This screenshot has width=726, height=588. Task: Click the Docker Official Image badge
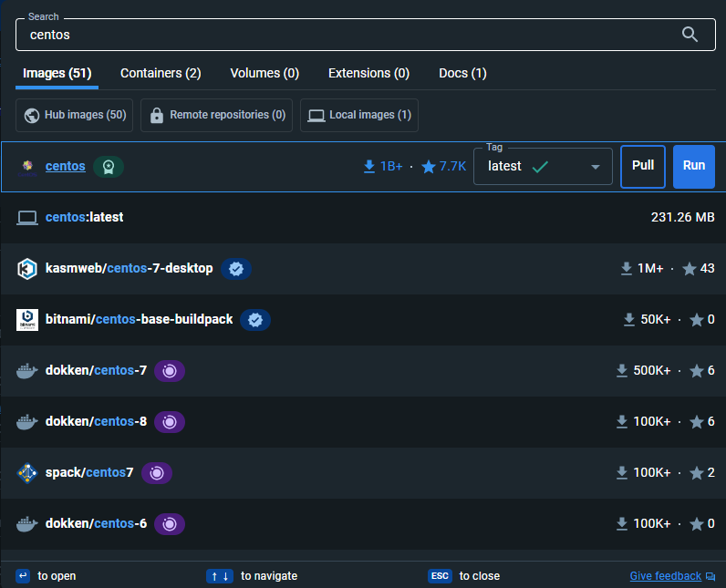coord(109,167)
